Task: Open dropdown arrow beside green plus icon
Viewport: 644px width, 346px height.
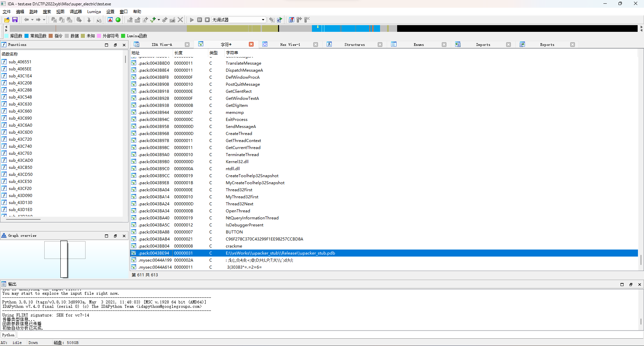Action: [159, 20]
